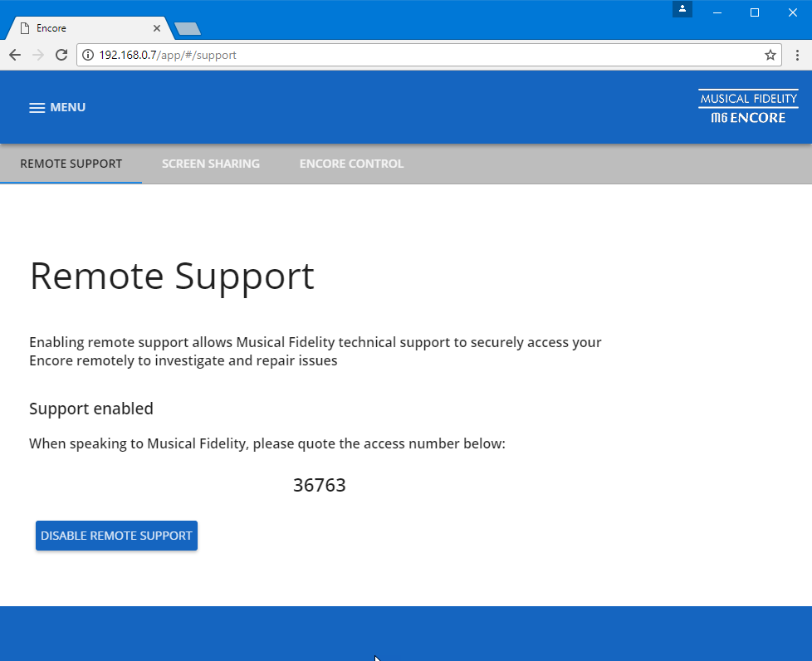Click the access number 36763
Viewport: 812px width, 661px height.
(x=320, y=486)
